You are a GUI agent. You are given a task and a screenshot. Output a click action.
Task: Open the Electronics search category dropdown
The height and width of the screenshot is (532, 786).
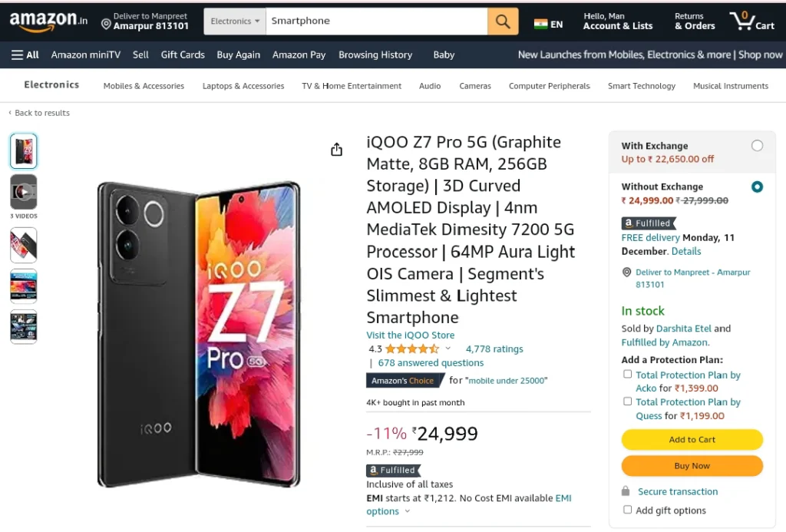pyautogui.click(x=235, y=21)
